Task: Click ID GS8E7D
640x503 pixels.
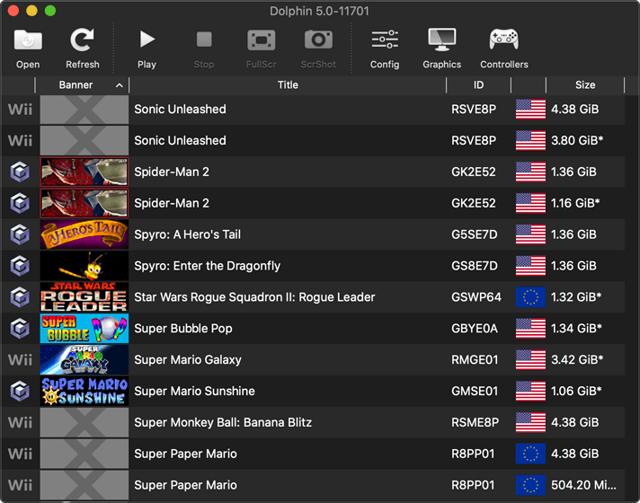Action: pos(474,266)
